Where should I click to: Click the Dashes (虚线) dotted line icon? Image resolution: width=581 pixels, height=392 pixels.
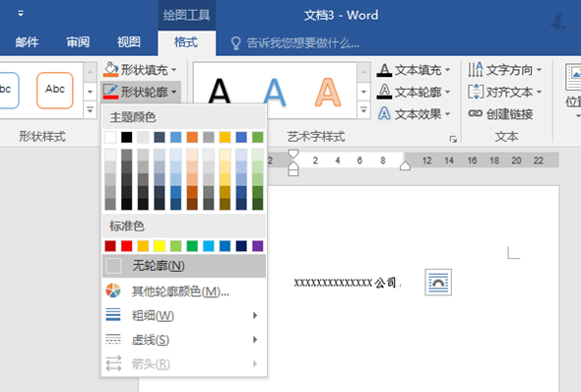(x=113, y=339)
